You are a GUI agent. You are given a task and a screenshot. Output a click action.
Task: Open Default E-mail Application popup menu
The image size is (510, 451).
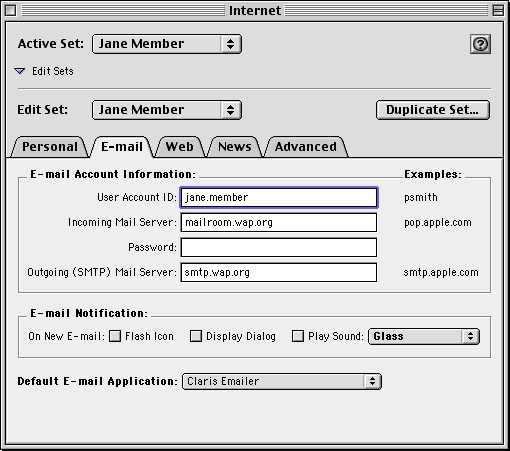282,381
